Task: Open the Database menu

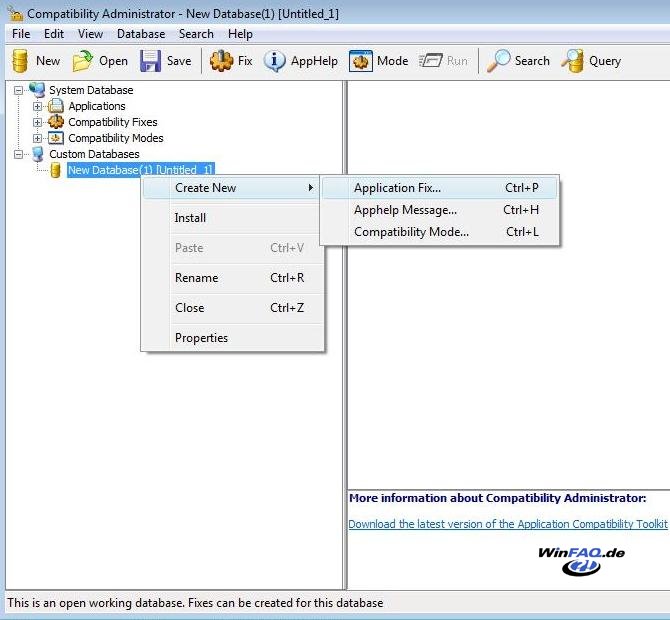Action: coord(141,34)
